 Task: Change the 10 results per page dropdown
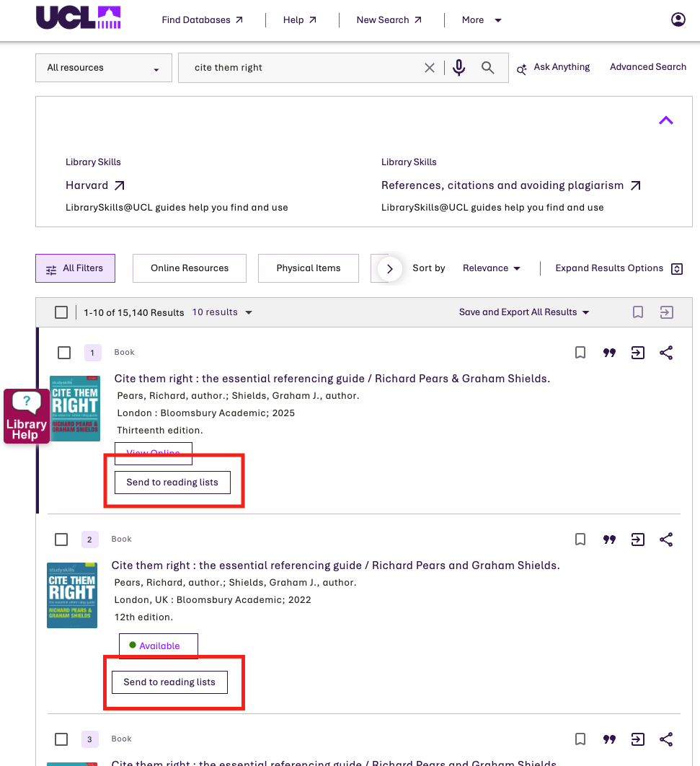point(222,312)
